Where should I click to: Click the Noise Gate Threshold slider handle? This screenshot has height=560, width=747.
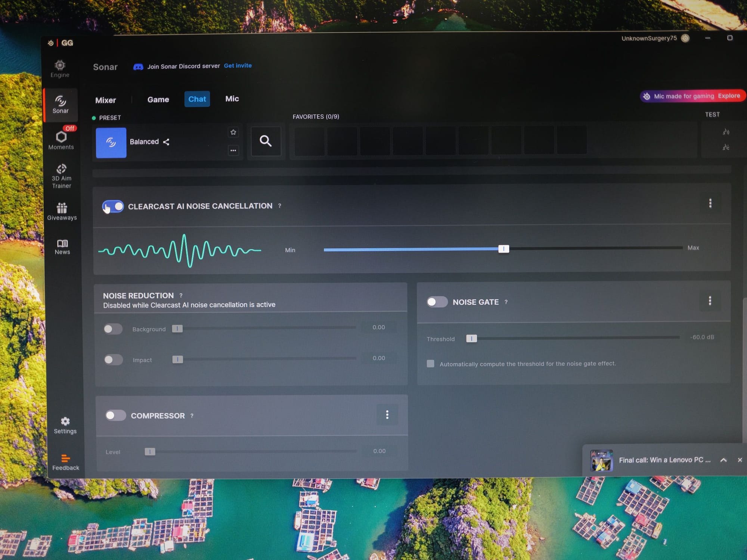(x=471, y=338)
